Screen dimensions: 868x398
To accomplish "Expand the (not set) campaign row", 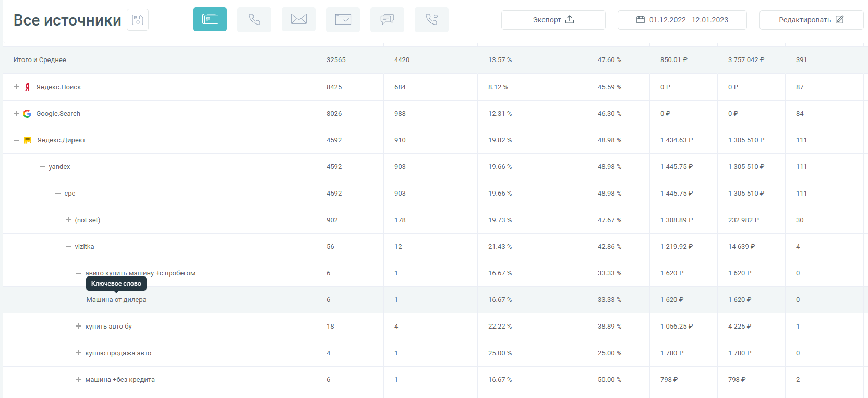I will coord(68,220).
